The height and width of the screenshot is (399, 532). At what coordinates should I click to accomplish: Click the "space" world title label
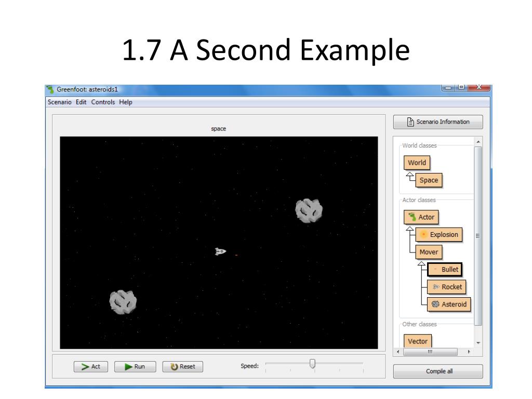coord(219,129)
